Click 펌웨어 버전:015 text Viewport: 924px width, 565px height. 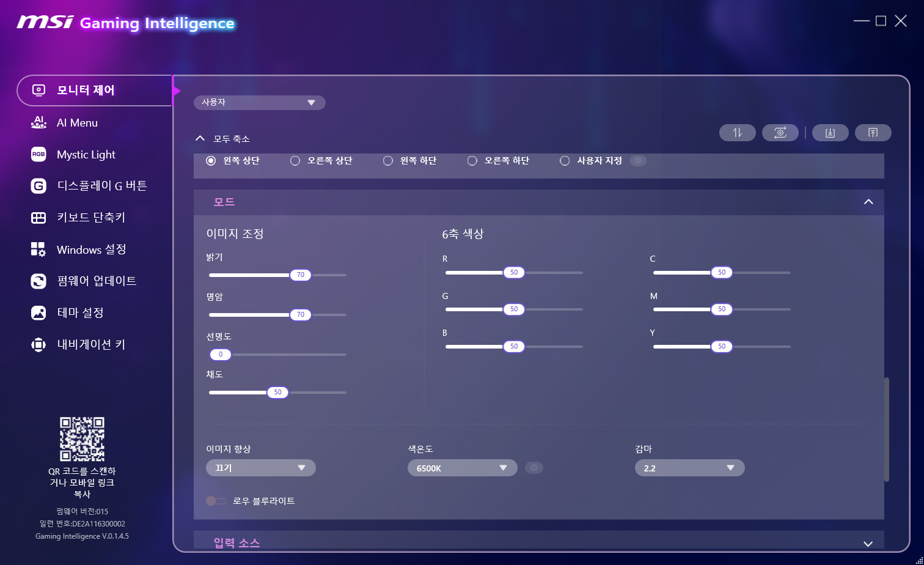[82, 511]
